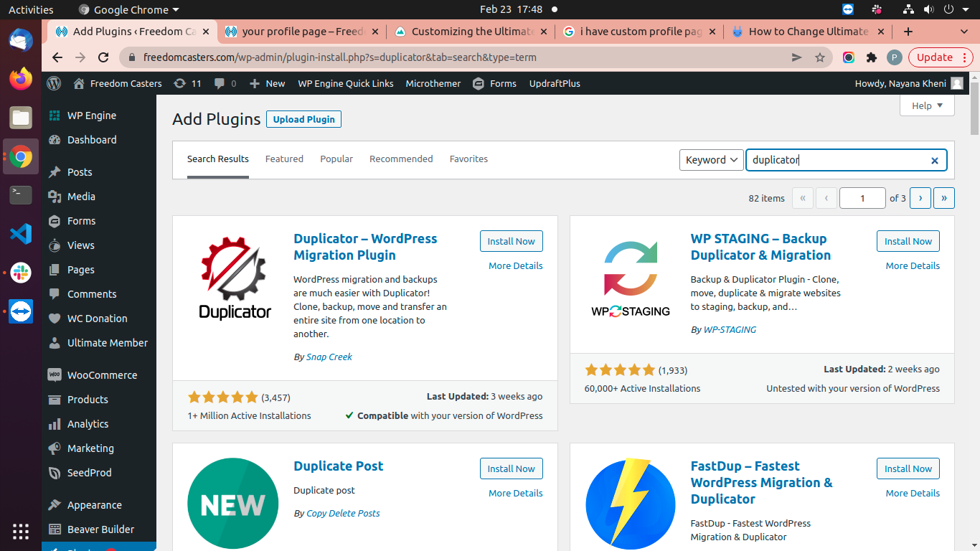Open the Files app in the dock
This screenshot has height=551, width=980.
21,117
